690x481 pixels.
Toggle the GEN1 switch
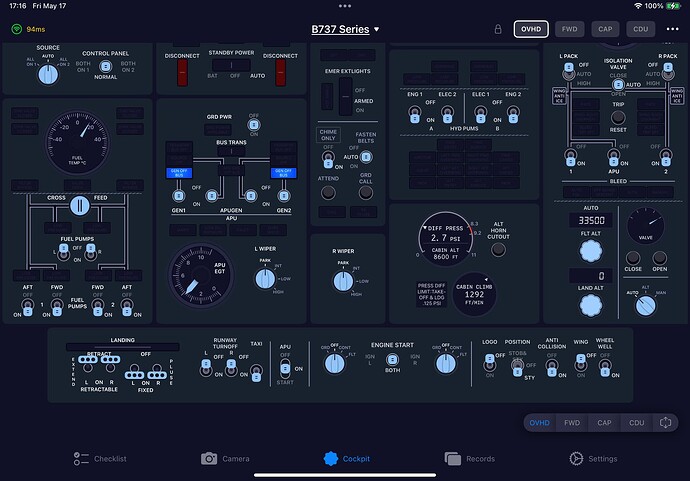click(x=179, y=195)
